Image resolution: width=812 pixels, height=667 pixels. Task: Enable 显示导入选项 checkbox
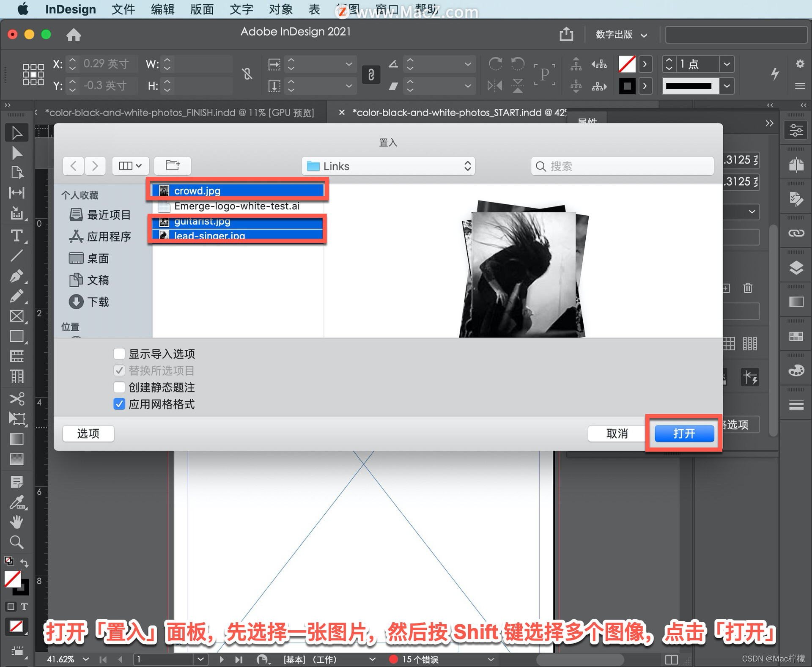(119, 353)
